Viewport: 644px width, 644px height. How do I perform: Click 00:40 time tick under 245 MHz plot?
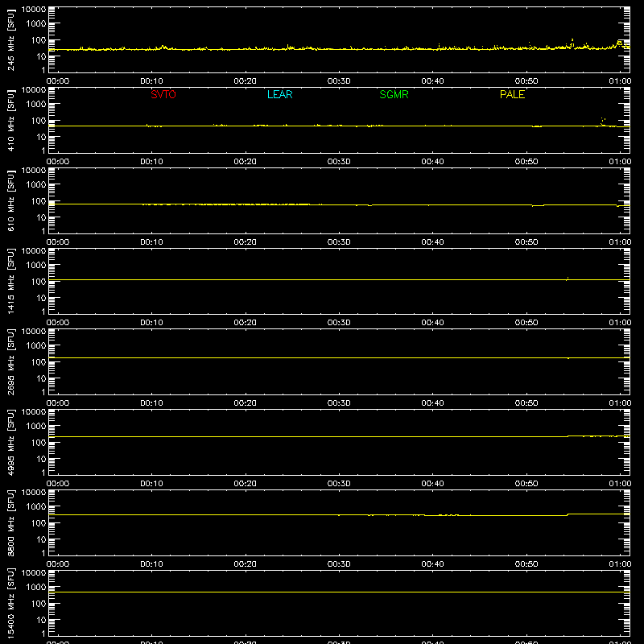click(432, 81)
